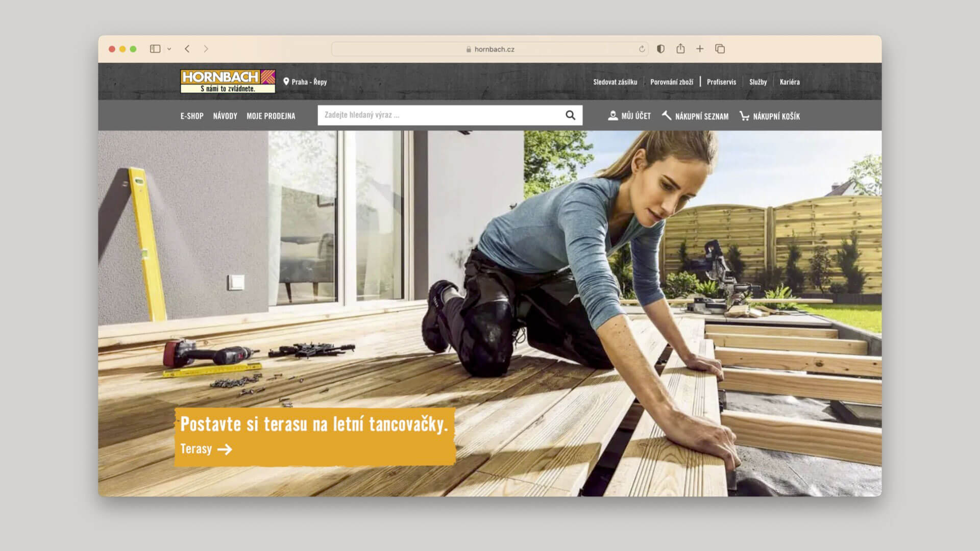Click the search magnifying glass icon

pyautogui.click(x=570, y=115)
